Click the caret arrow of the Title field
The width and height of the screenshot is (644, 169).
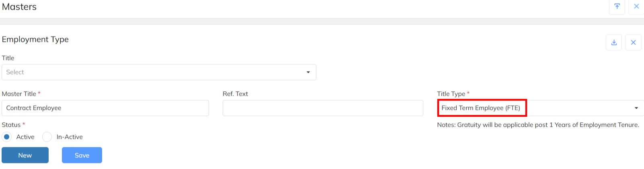(x=308, y=72)
